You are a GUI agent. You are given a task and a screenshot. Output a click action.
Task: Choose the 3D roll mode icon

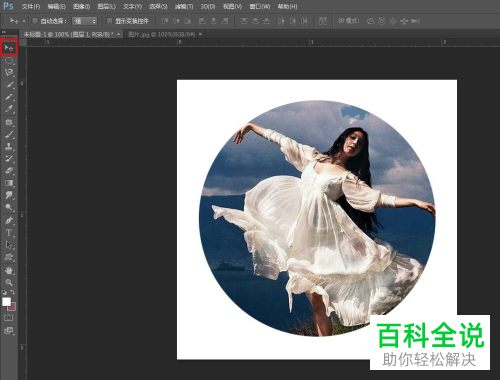[x=382, y=21]
